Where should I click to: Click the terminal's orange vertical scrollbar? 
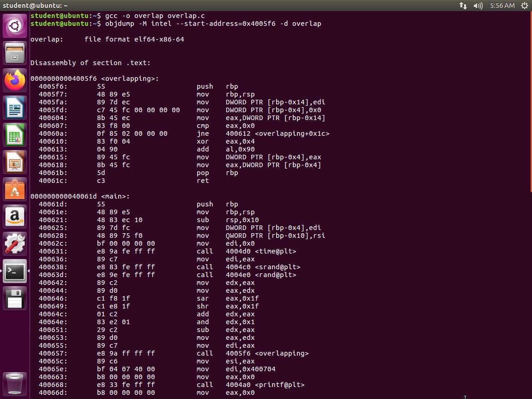click(x=530, y=102)
